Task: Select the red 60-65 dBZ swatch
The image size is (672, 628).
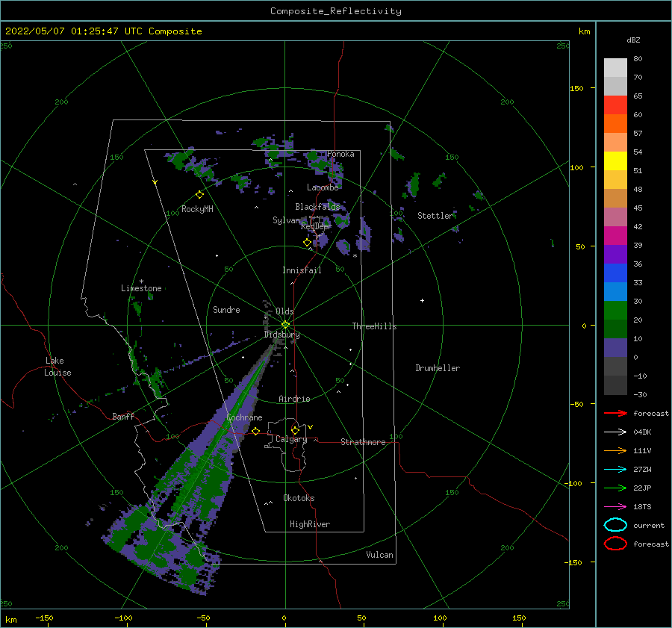Action: 615,105
